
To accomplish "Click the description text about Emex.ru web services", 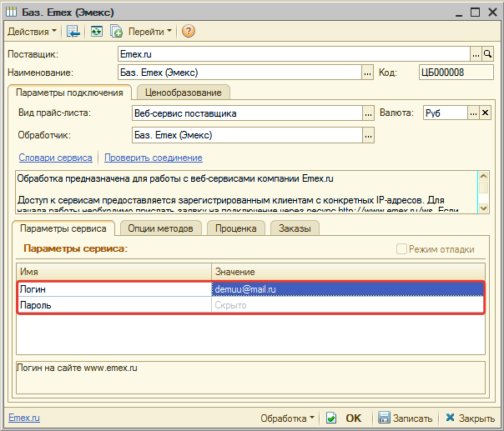I will [175, 178].
